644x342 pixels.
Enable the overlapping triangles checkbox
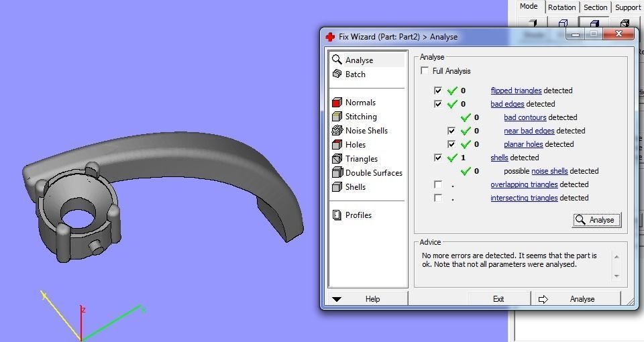tap(438, 184)
